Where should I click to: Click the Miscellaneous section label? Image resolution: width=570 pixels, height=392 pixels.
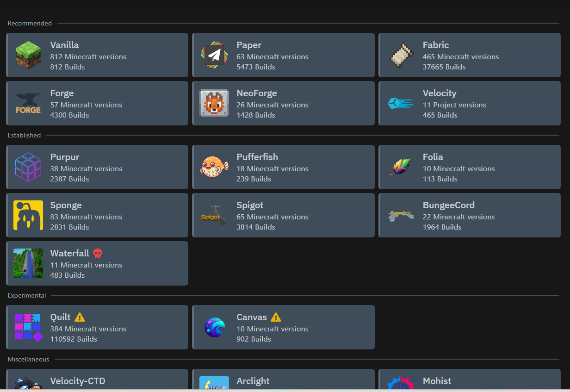pyautogui.click(x=28, y=359)
